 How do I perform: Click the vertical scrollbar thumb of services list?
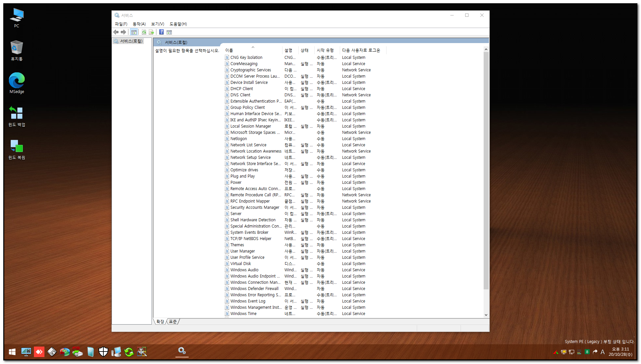click(486, 171)
